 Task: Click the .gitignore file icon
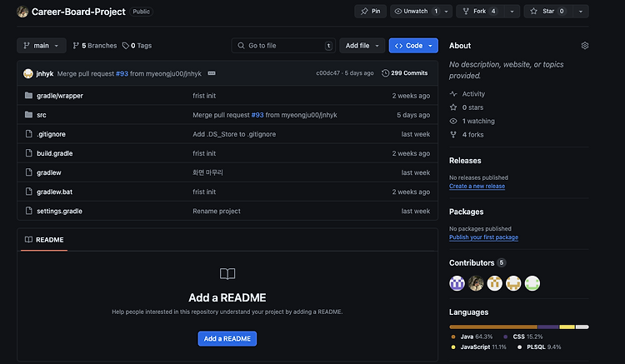pyautogui.click(x=28, y=134)
